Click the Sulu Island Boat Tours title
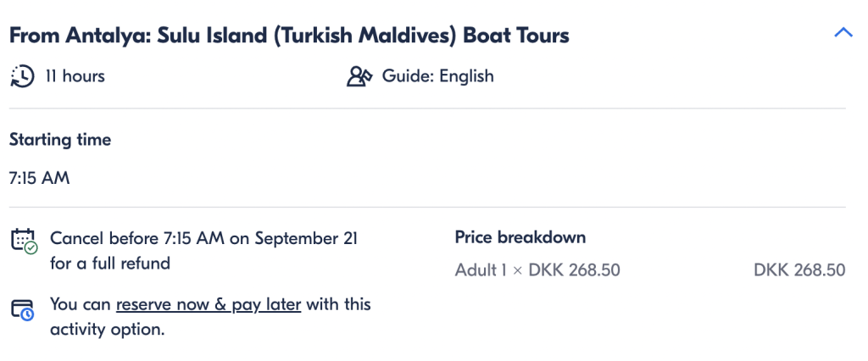 coord(290,36)
